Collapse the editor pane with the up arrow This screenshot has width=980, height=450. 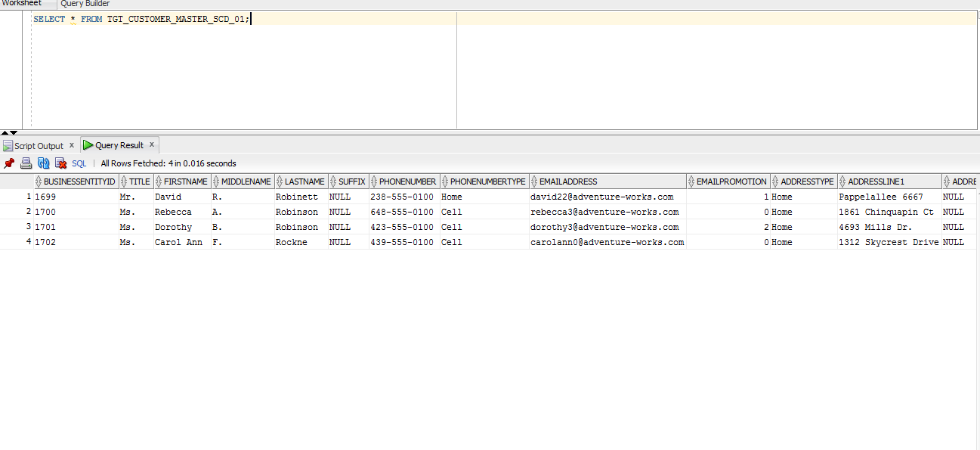[x=3, y=132]
